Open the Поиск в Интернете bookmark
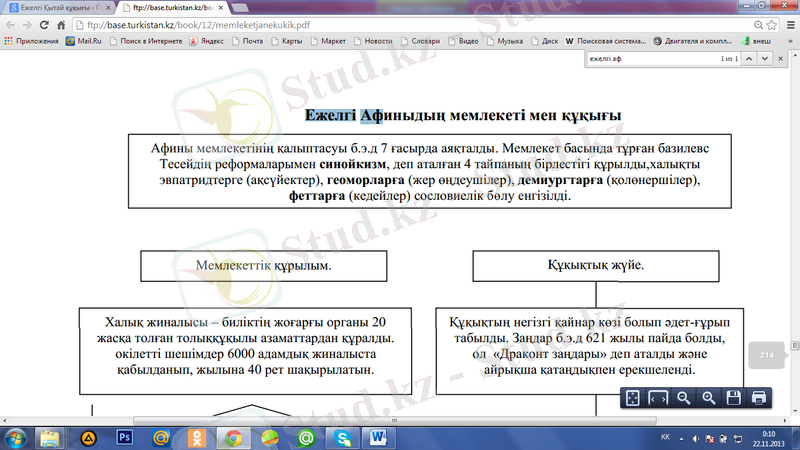Image resolution: width=800 pixels, height=450 pixels. point(146,41)
